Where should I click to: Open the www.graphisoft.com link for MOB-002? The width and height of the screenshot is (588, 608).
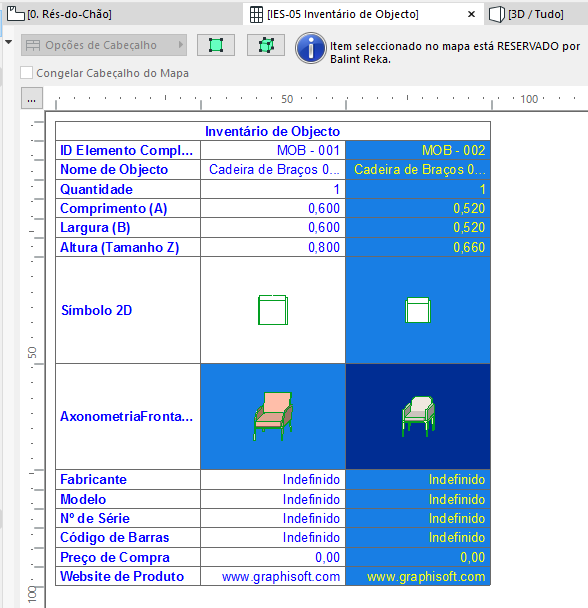(426, 577)
